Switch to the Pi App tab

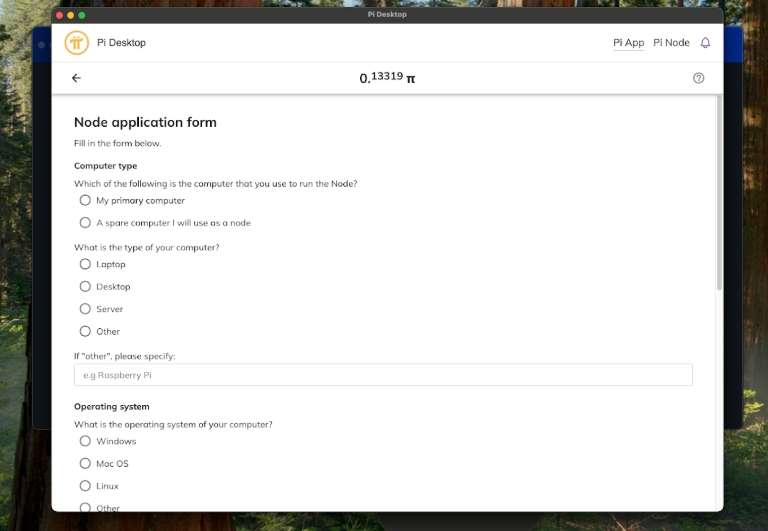[x=628, y=43]
